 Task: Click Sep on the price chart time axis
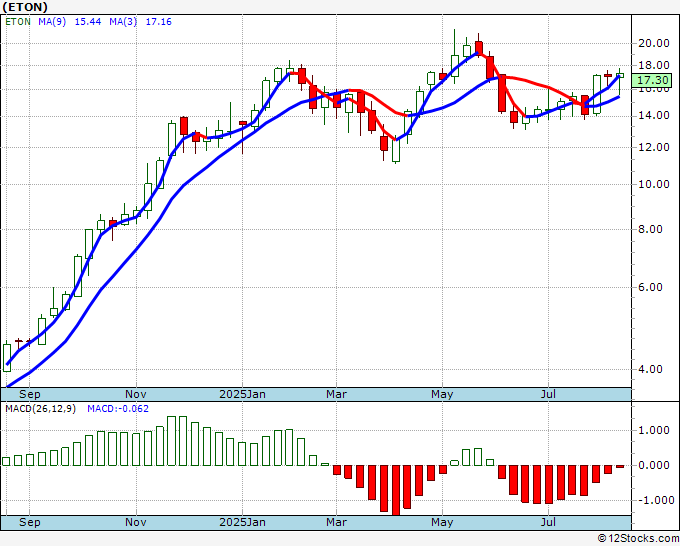[x=29, y=394]
